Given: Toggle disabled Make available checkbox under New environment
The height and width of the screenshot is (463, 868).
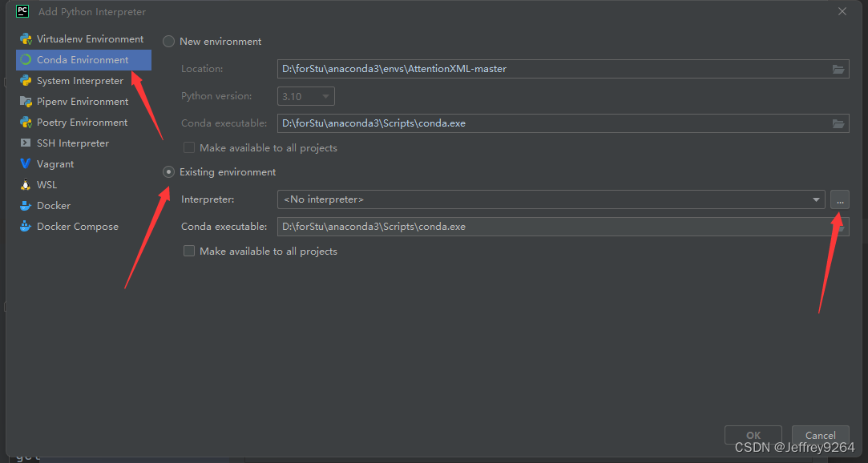Looking at the screenshot, I should tap(189, 147).
